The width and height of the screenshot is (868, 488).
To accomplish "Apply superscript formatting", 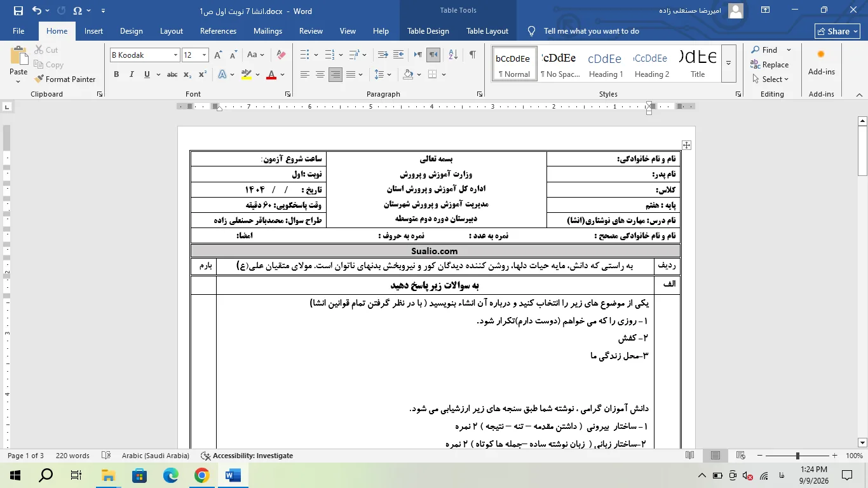I will [202, 74].
